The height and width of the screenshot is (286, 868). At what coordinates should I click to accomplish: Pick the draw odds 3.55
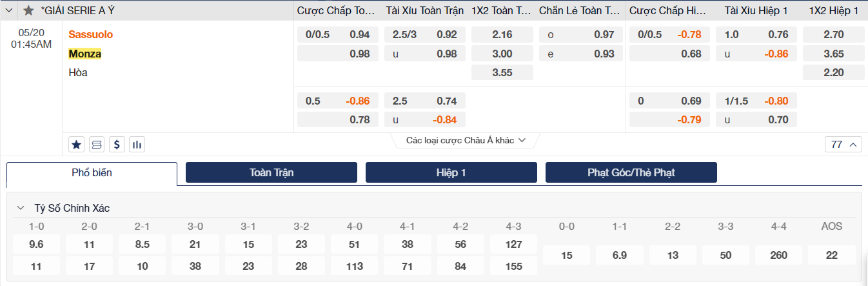point(502,72)
